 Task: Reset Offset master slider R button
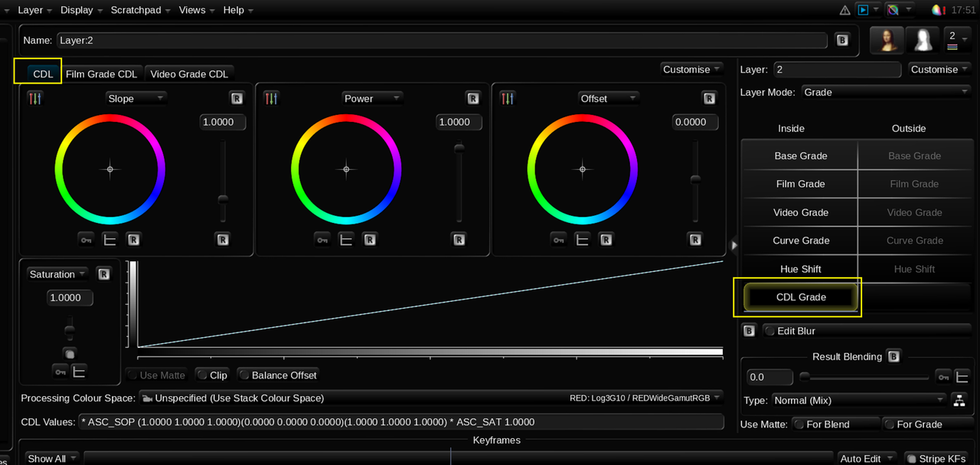[x=695, y=240]
